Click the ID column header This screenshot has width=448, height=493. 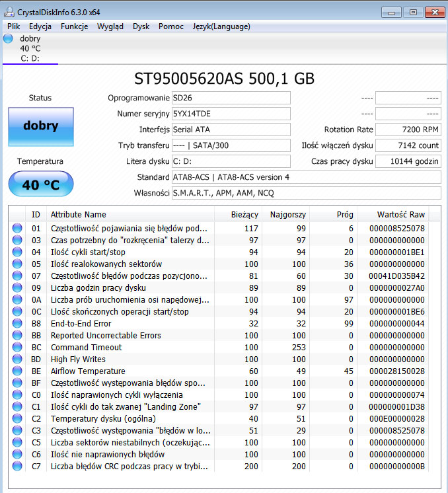[x=36, y=214]
